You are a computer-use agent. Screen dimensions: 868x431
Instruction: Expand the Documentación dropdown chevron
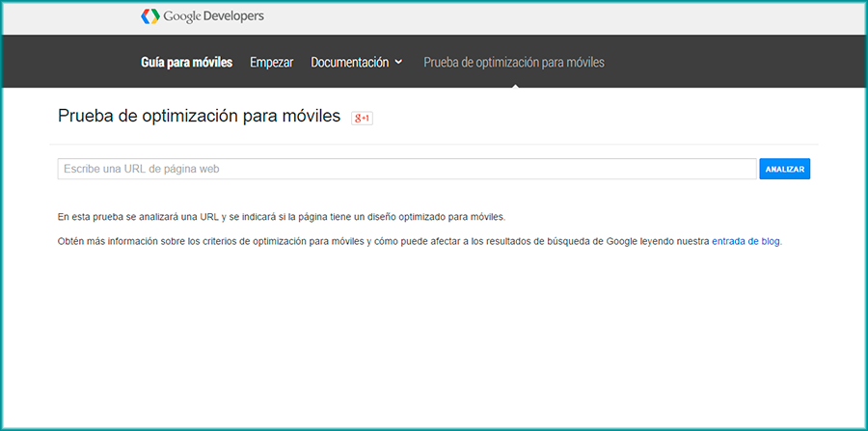pos(398,63)
